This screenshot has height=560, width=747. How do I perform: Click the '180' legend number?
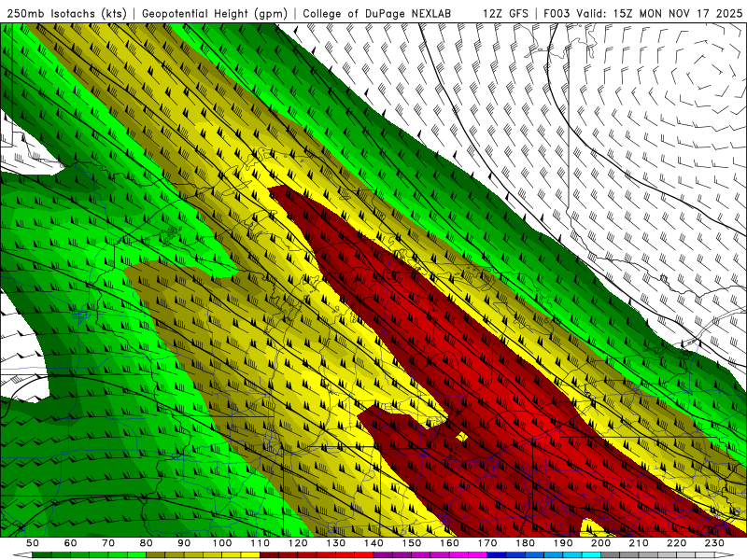(x=525, y=543)
